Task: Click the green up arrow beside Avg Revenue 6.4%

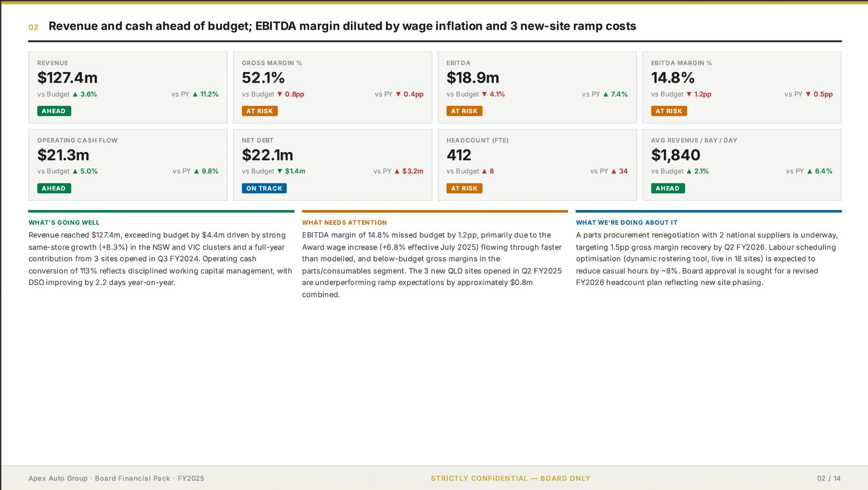Action: (810, 171)
